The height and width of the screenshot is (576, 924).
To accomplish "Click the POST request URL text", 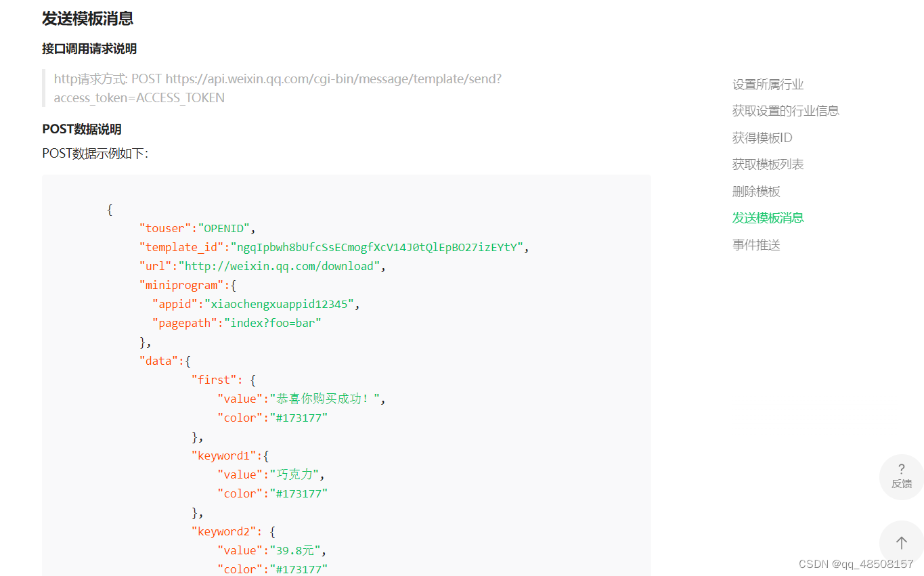I will coord(278,88).
